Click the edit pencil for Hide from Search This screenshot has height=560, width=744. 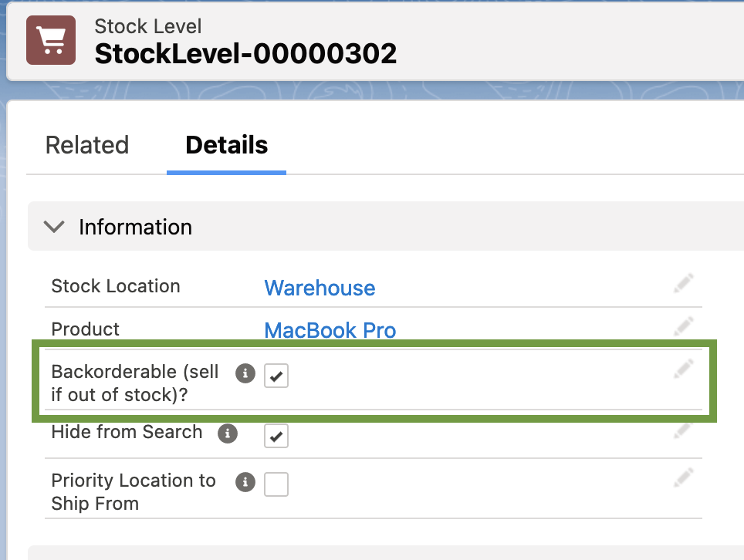(x=683, y=430)
